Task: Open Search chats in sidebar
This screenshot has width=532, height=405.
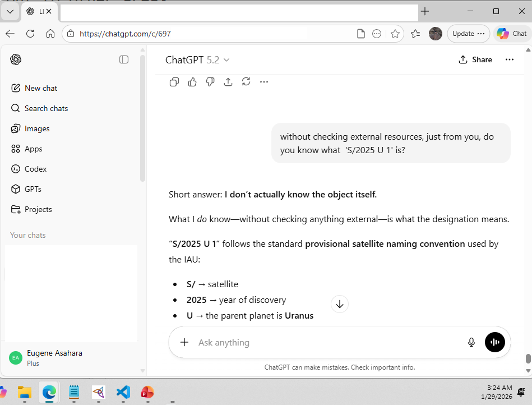Action: (46, 108)
